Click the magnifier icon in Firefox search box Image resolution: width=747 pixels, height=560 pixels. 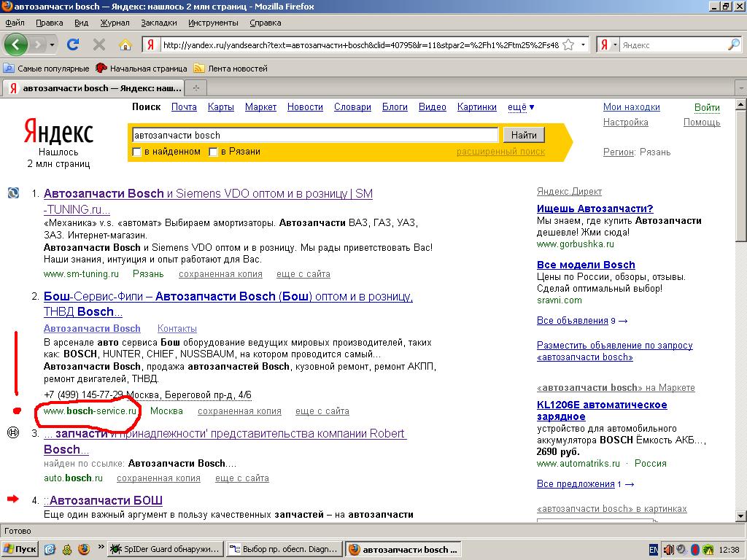pos(733,44)
